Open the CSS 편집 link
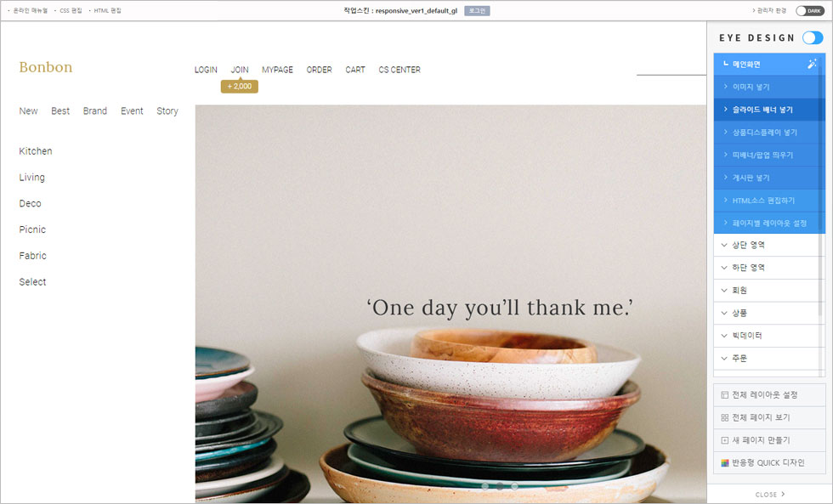 (x=71, y=10)
